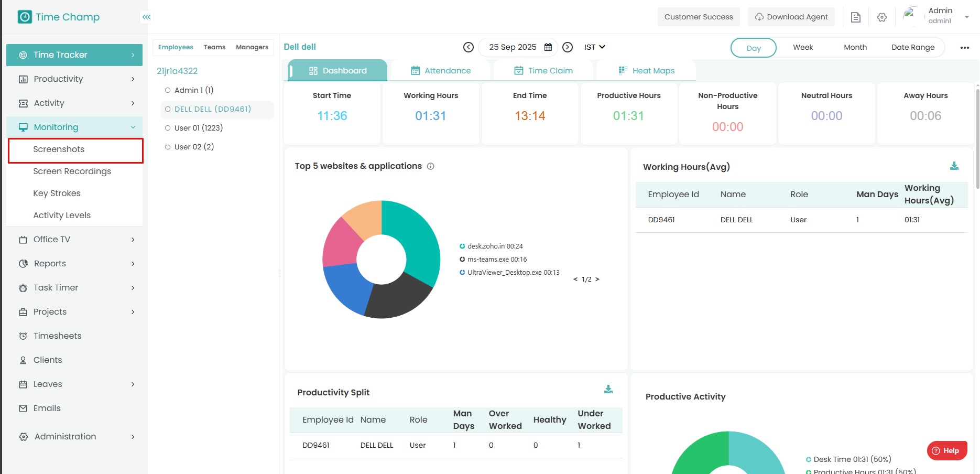This screenshot has height=474, width=980.
Task: Open the three-dot more options menu
Action: [x=964, y=48]
